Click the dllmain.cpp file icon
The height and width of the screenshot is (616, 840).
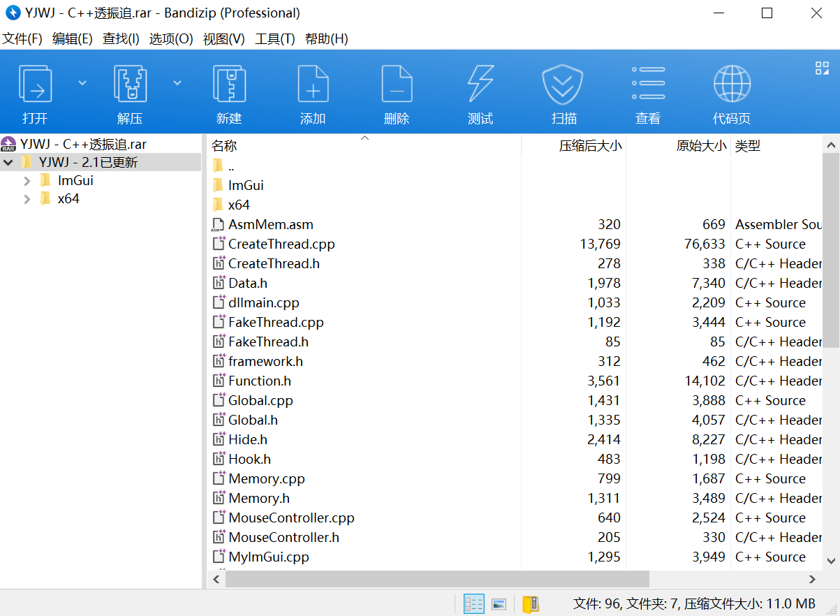(x=218, y=302)
